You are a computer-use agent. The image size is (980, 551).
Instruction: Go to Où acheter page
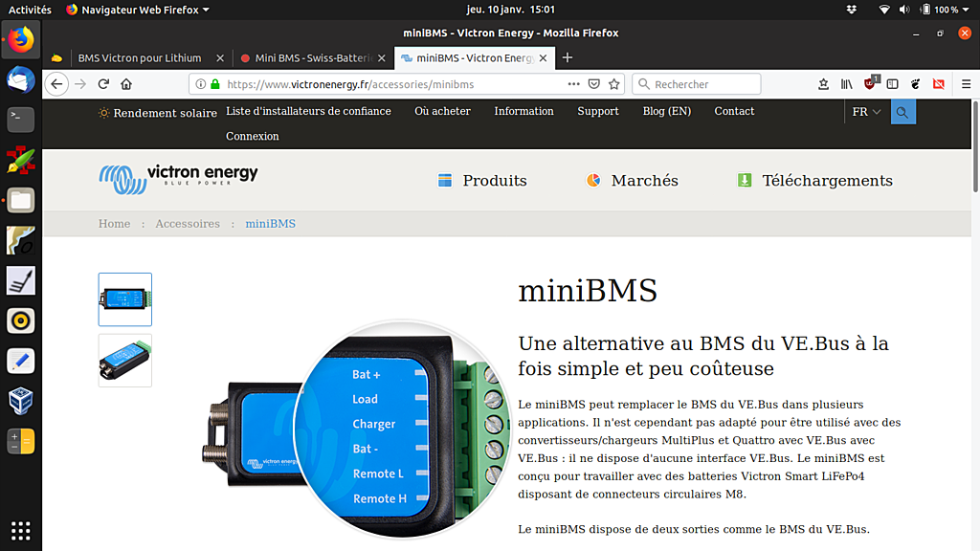pos(442,111)
